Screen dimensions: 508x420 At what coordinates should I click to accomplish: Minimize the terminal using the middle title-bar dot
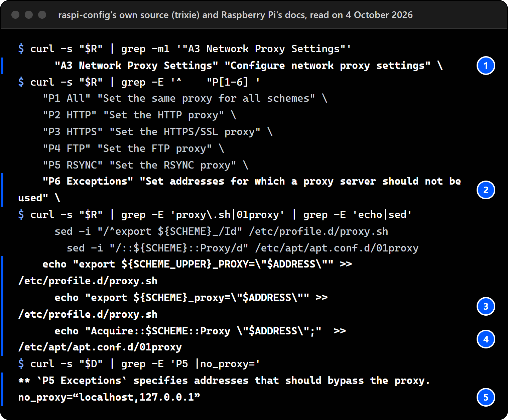pyautogui.click(x=29, y=15)
